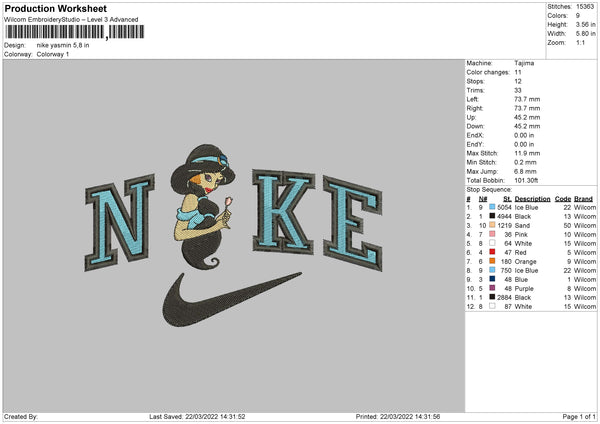Click the Wilcom EmbroideryStudio subtitle
This screenshot has width=600, height=424.
point(71,20)
